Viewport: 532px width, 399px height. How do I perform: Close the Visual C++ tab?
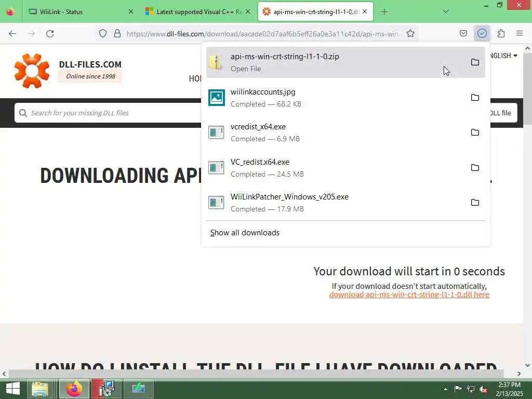248,12
